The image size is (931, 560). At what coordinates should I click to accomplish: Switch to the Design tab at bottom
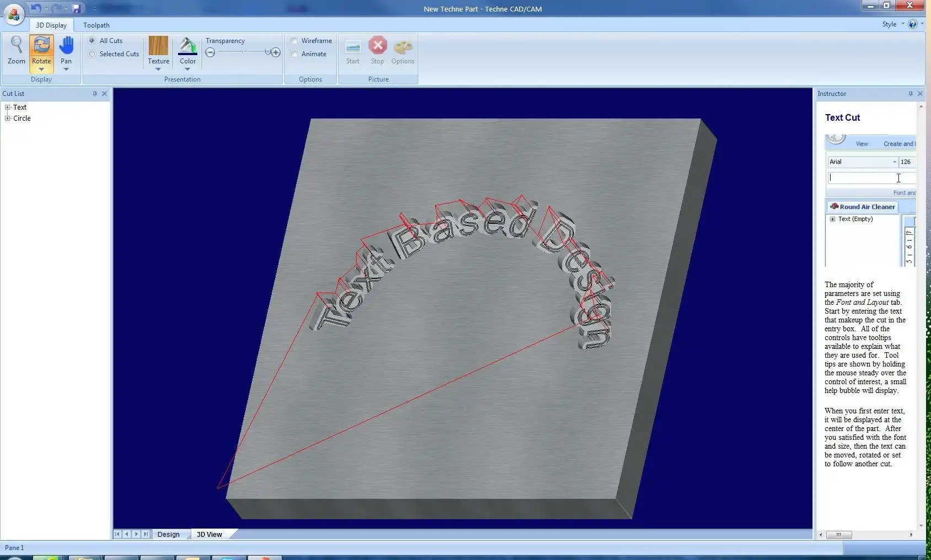point(169,534)
